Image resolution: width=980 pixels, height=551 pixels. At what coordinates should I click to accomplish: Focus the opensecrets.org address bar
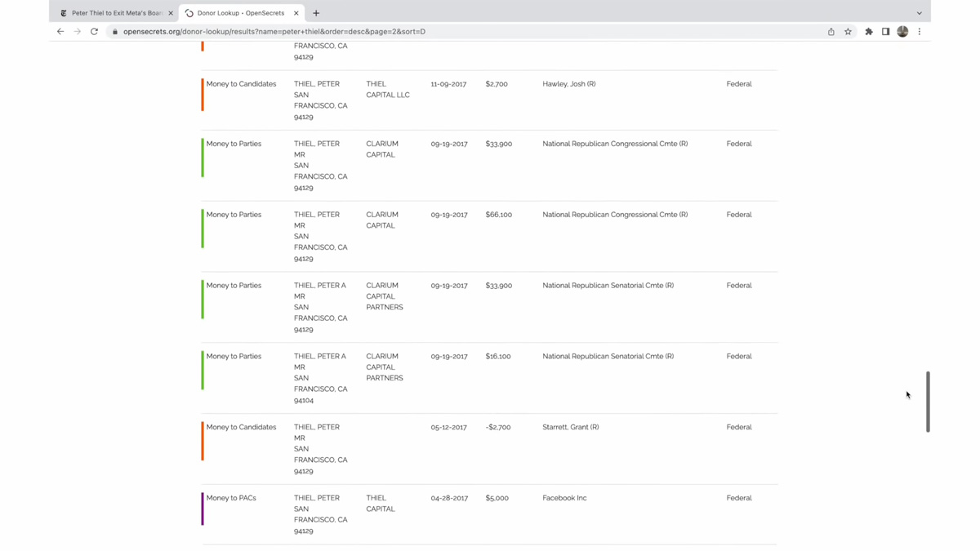pos(465,32)
